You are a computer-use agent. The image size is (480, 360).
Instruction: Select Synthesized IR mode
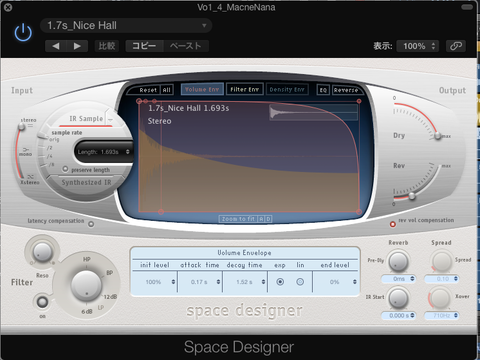click(x=86, y=182)
